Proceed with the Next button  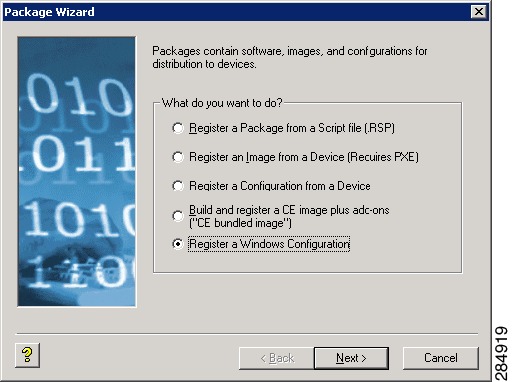click(x=351, y=358)
